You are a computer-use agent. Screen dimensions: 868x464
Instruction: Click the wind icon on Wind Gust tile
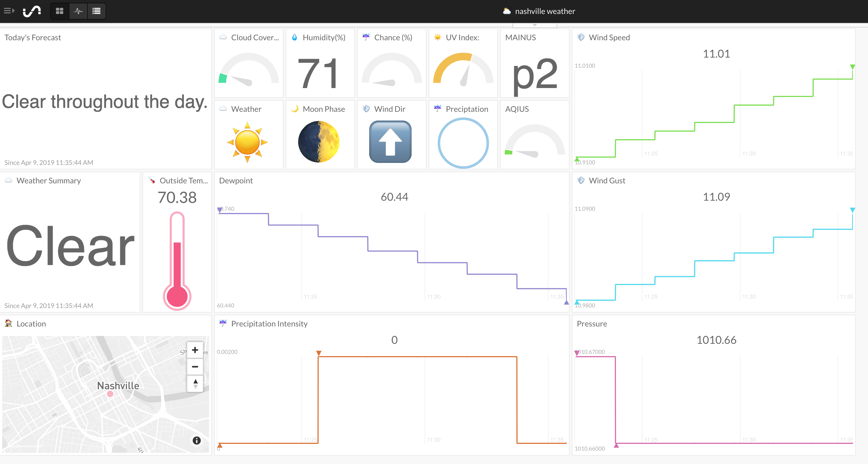click(x=580, y=180)
